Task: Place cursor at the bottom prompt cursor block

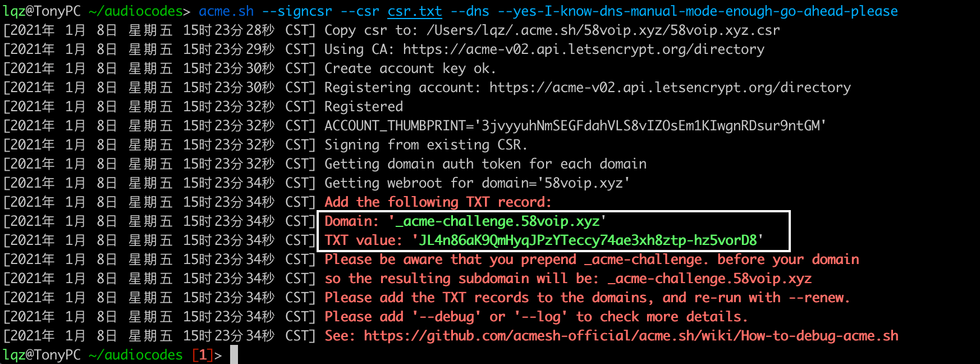Action: coord(234,355)
